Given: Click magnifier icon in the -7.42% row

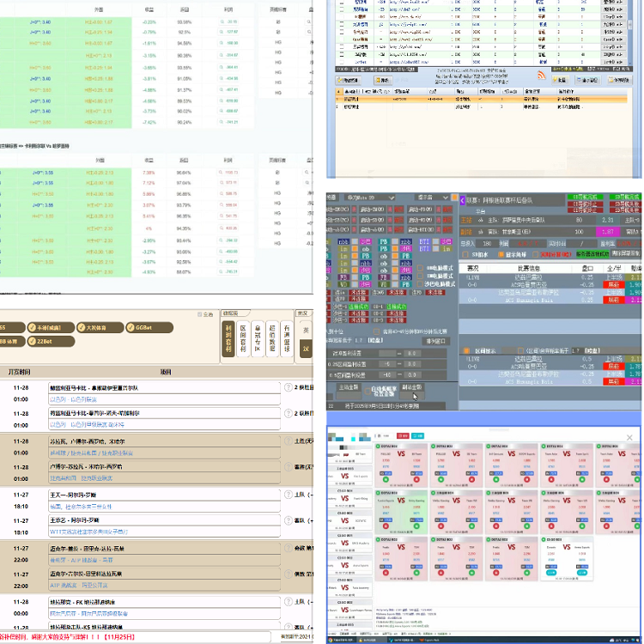Looking at the screenshot, I should tap(222, 122).
